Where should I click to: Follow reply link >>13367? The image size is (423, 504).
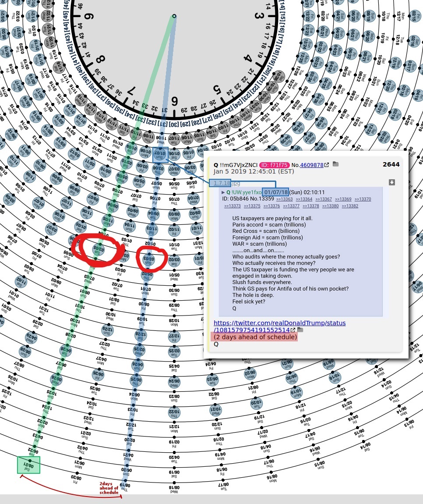coord(324,199)
